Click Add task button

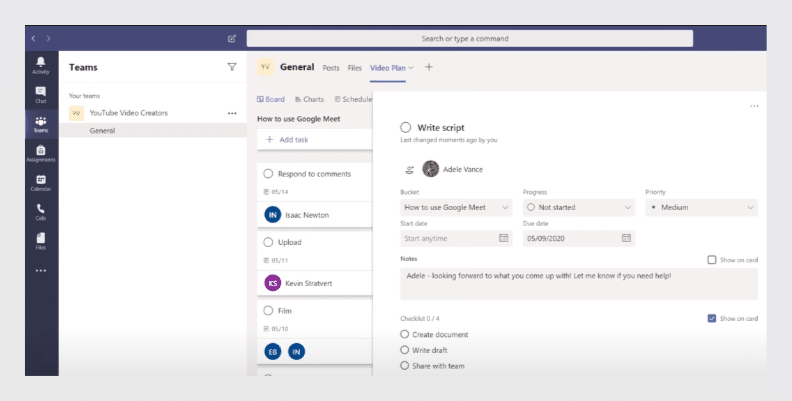click(315, 139)
